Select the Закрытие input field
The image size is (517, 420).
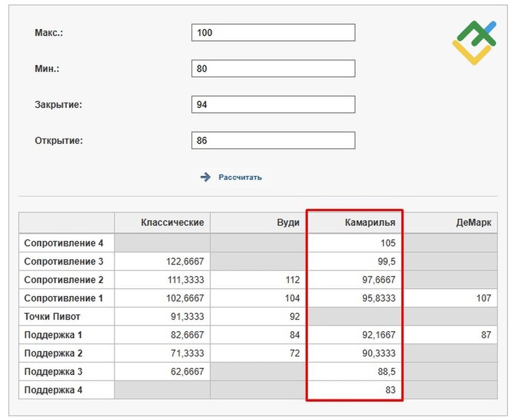[x=273, y=104]
